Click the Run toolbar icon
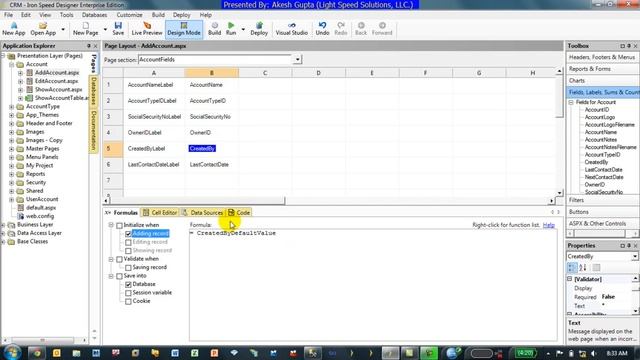640x360 pixels. point(231,29)
